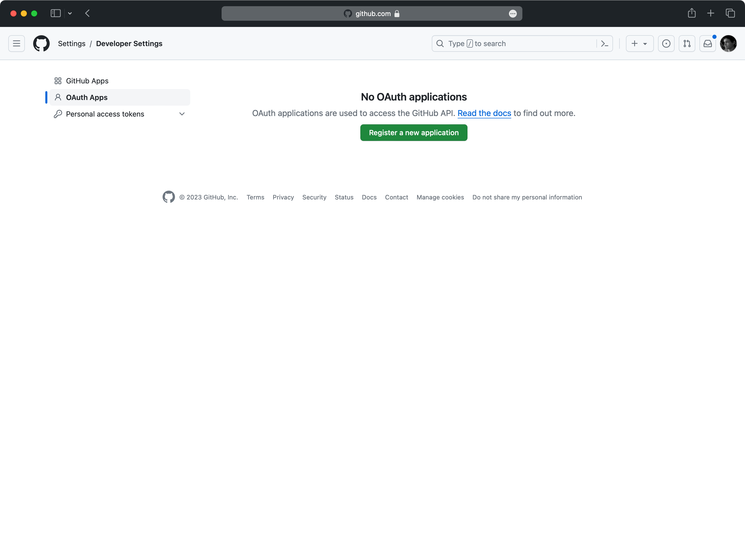Viewport: 745px width, 560px height.
Task: Open the Issues icon in the header
Action: pyautogui.click(x=666, y=44)
